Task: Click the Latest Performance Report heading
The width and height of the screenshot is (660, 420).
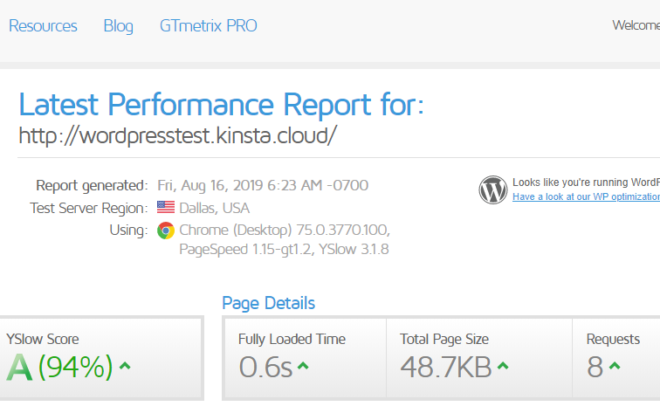Action: (x=221, y=104)
